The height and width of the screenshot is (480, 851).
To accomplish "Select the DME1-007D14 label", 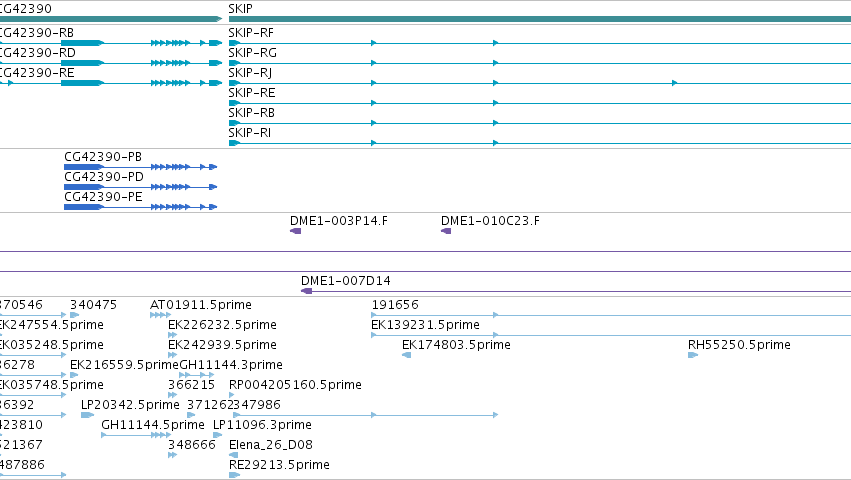I will click(346, 281).
